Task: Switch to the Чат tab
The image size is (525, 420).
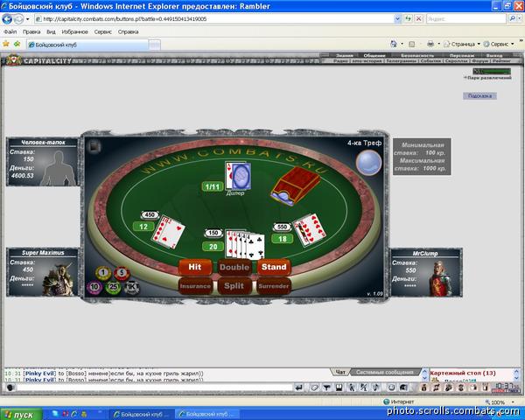Action: click(x=340, y=372)
